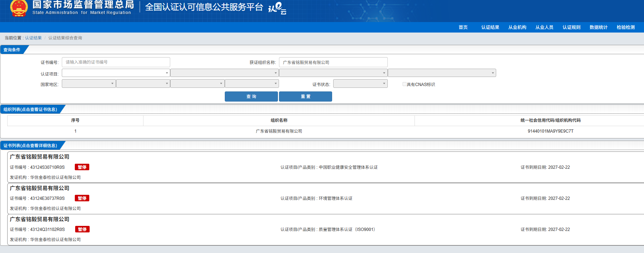Expand the 证书状态 dropdown
Screen dimensions: 644x253
pos(360,84)
